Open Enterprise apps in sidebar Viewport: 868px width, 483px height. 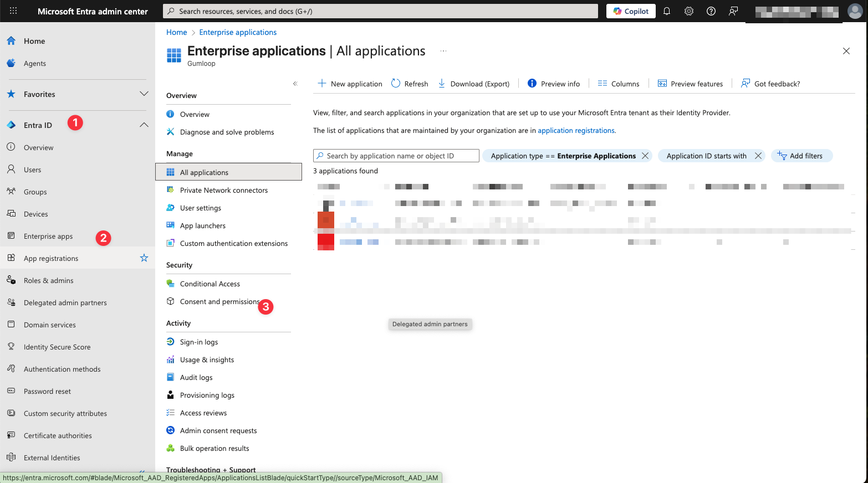(x=48, y=236)
